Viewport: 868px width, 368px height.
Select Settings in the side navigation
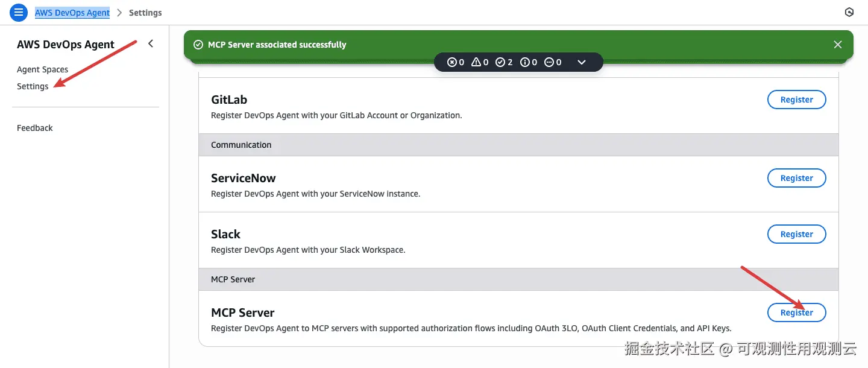[x=33, y=86]
